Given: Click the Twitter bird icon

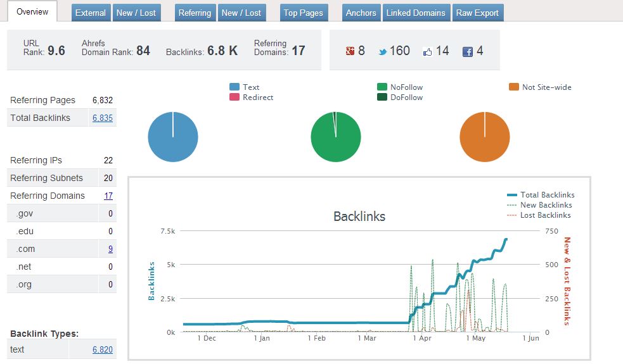Looking at the screenshot, I should pos(383,52).
